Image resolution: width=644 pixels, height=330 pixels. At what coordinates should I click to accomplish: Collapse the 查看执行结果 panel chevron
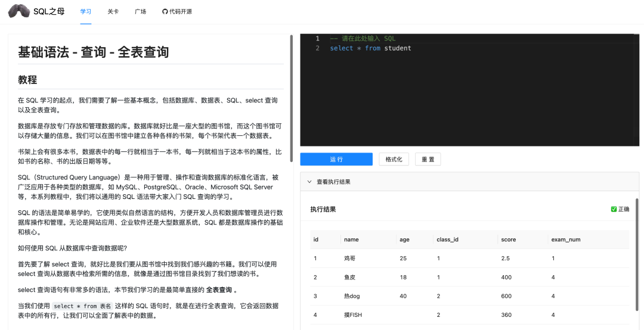(x=309, y=182)
